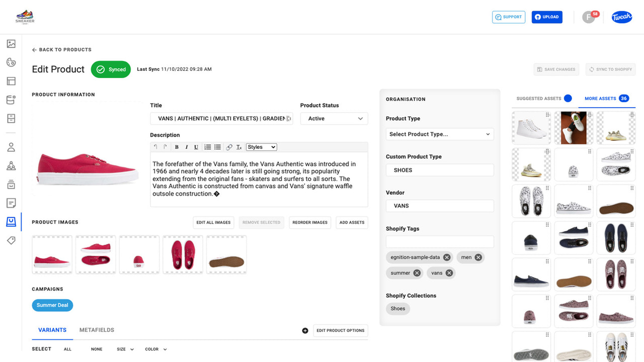This screenshot has width=644, height=362.
Task: Select the tag icon in the left sidebar
Action: (11, 240)
